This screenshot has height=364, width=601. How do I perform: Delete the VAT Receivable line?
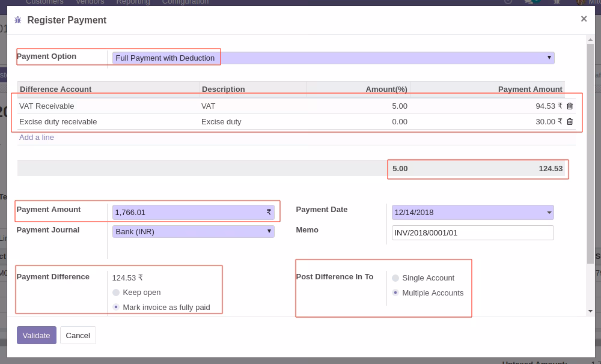570,106
